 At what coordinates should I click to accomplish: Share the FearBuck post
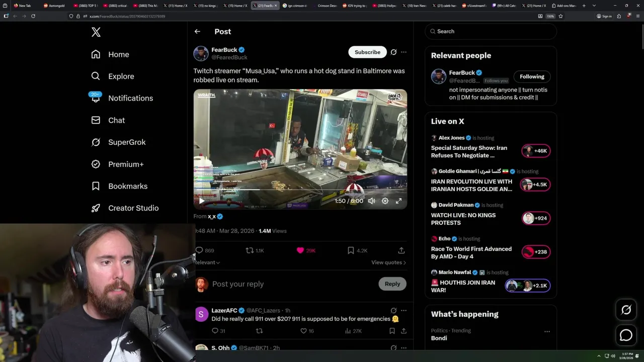click(401, 250)
